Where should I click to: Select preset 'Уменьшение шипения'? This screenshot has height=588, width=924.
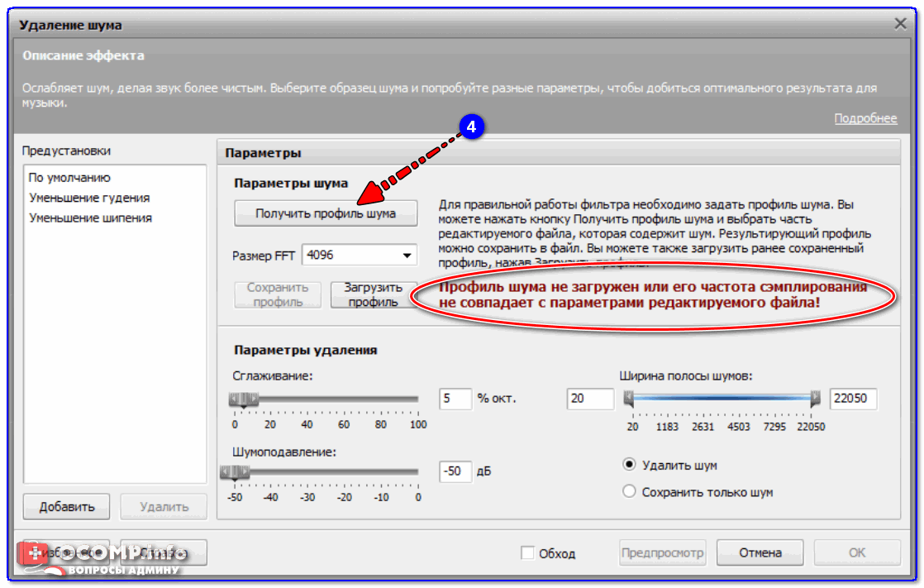tap(91, 218)
